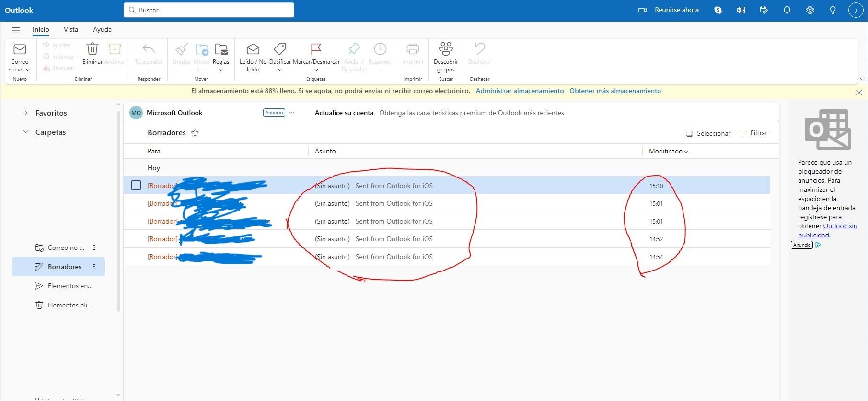Open Marcar/Desmarcar dropdown arrow
This screenshot has height=401, width=868.
pos(316,70)
